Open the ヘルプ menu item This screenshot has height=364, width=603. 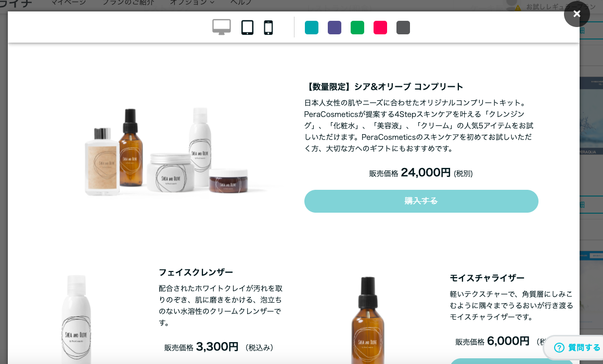click(x=241, y=3)
